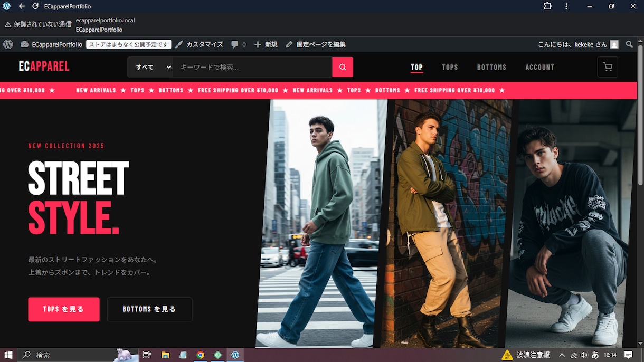This screenshot has width=644, height=362.
Task: Open the shopping cart icon
Action: coord(608,67)
